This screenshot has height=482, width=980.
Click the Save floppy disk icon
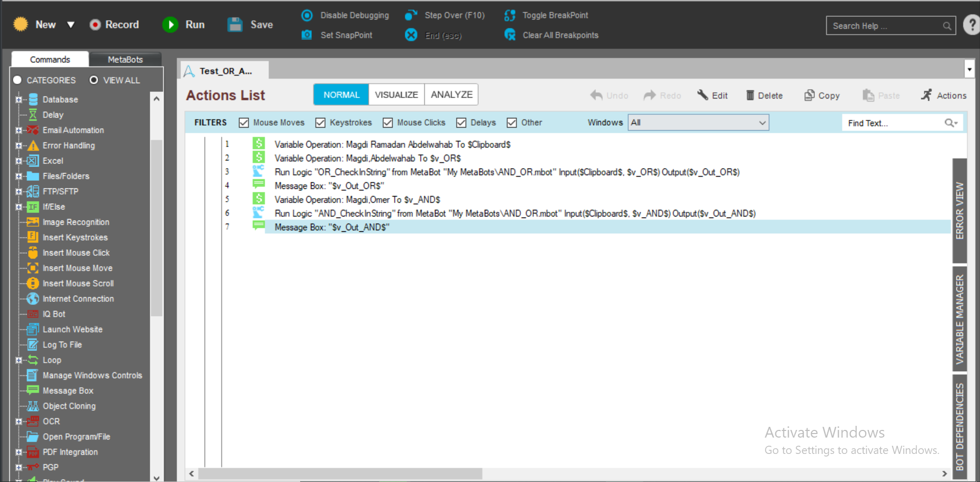point(235,25)
